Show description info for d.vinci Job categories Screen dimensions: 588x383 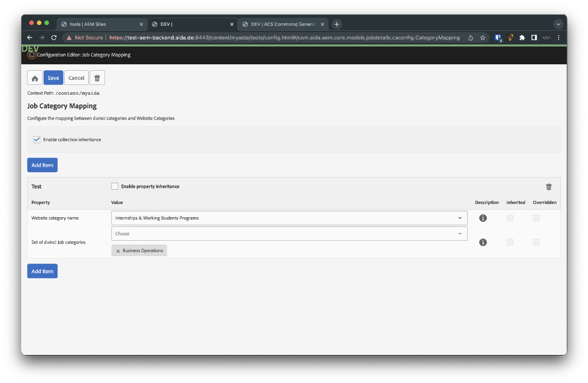click(x=483, y=242)
